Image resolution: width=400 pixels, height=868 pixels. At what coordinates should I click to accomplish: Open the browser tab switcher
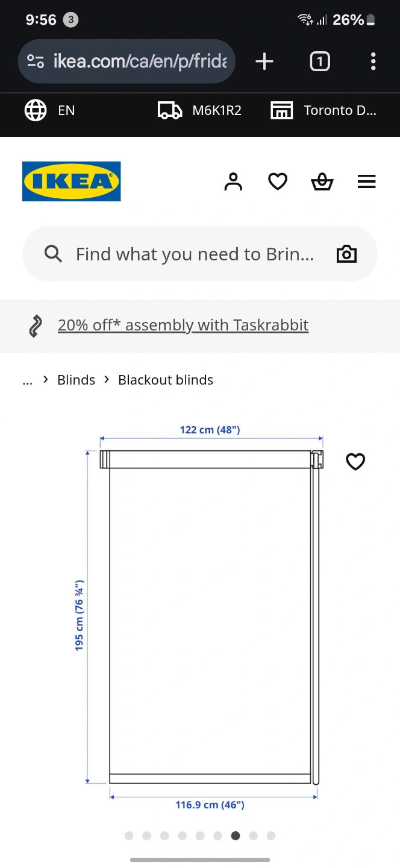pos(320,61)
